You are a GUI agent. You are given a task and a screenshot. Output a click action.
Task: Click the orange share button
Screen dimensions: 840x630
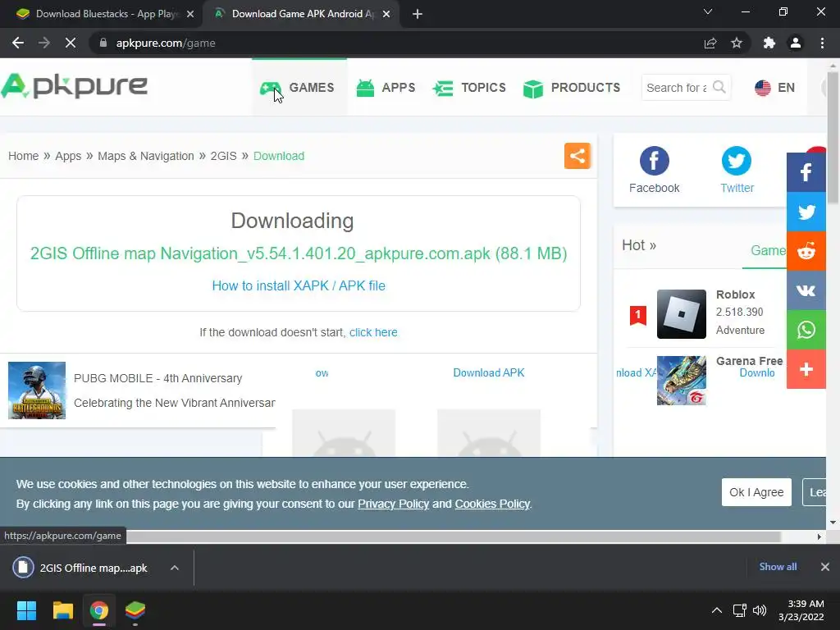pos(577,156)
